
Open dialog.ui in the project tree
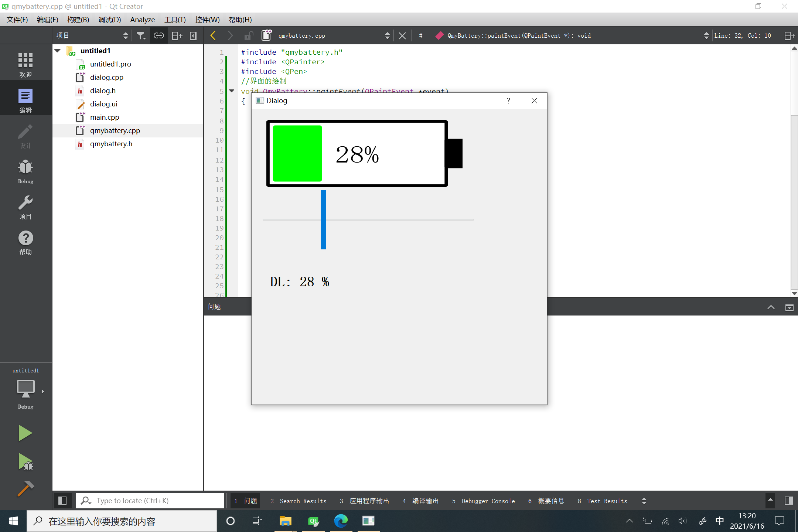pyautogui.click(x=103, y=104)
